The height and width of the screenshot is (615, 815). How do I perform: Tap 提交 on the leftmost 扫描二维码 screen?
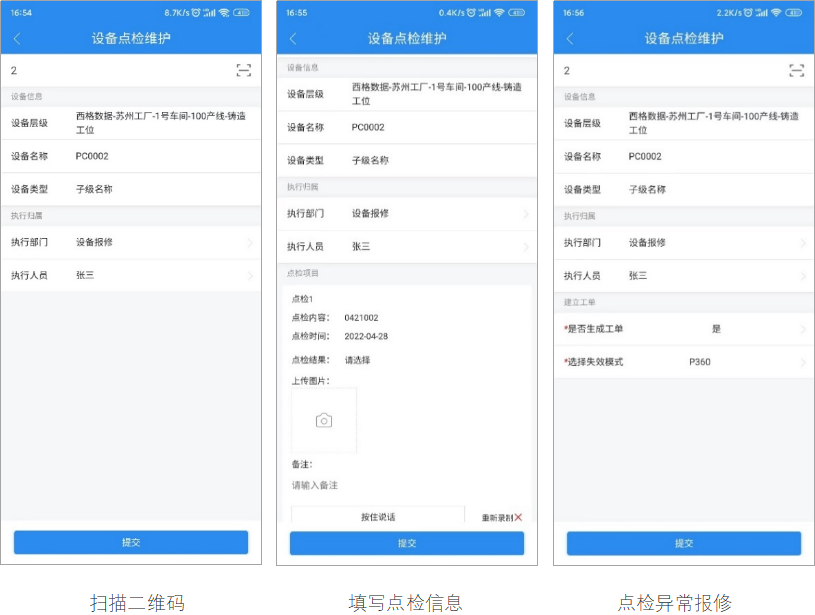[130, 542]
